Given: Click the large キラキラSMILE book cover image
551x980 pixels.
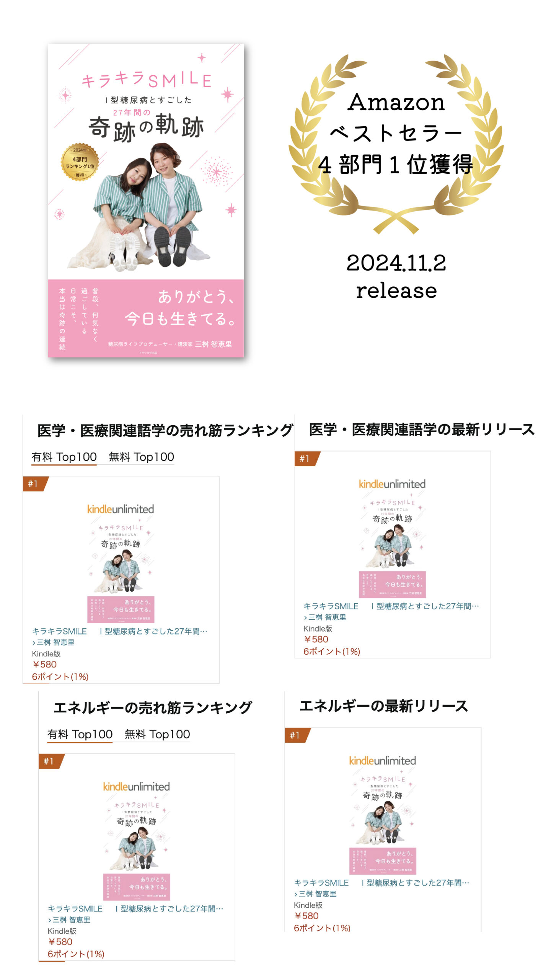Looking at the screenshot, I should point(146,200).
